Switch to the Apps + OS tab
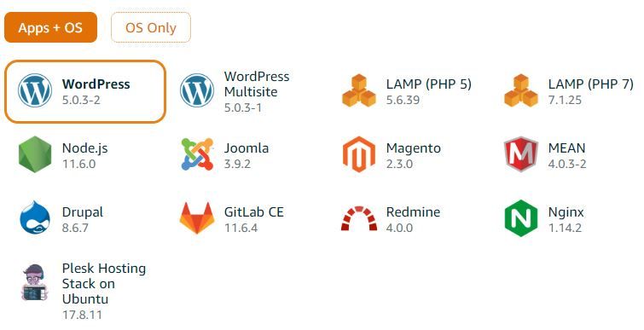 click(50, 27)
